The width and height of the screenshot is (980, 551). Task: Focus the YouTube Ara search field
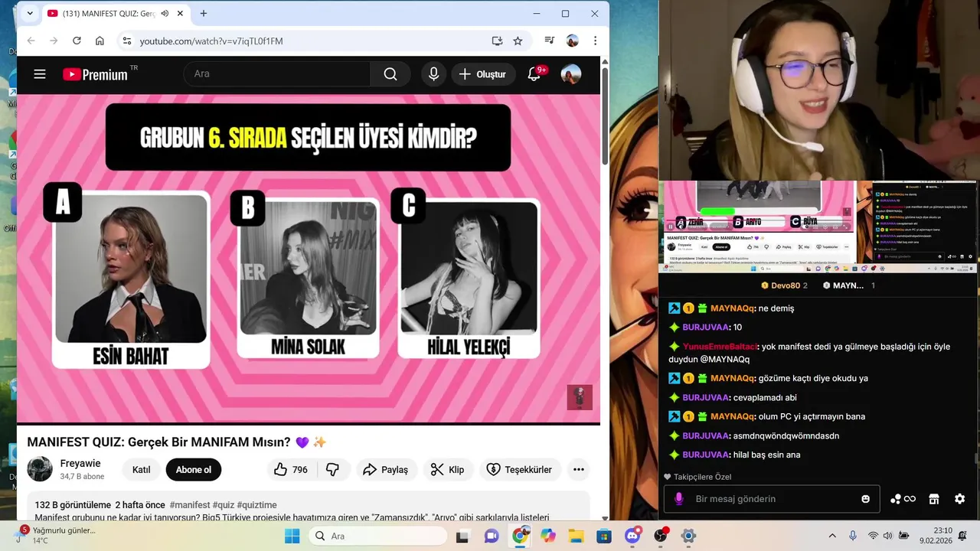pyautogui.click(x=277, y=74)
